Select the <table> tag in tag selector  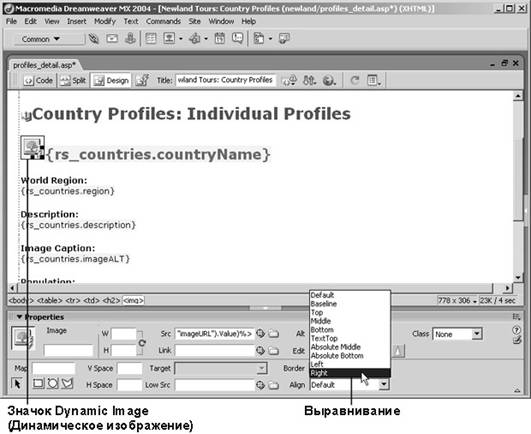(x=49, y=300)
